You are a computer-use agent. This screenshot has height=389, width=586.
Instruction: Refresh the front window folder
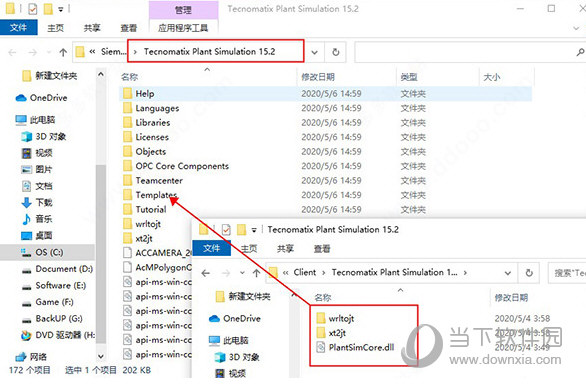pyautogui.click(x=529, y=273)
